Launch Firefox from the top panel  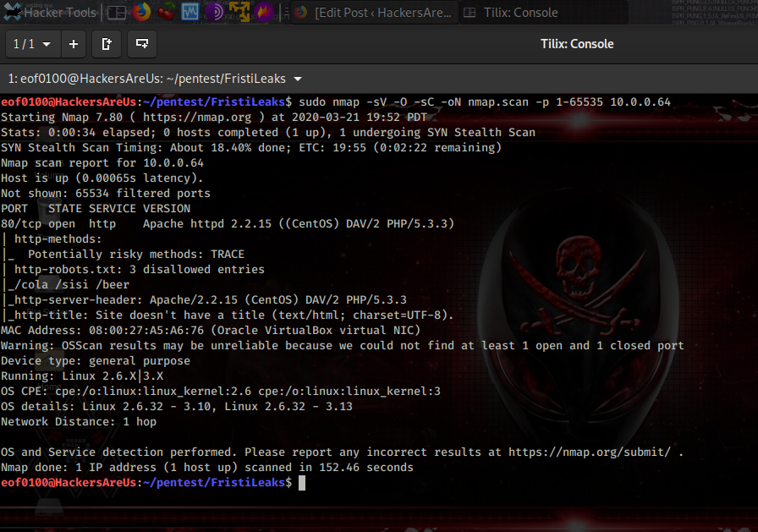(x=141, y=13)
